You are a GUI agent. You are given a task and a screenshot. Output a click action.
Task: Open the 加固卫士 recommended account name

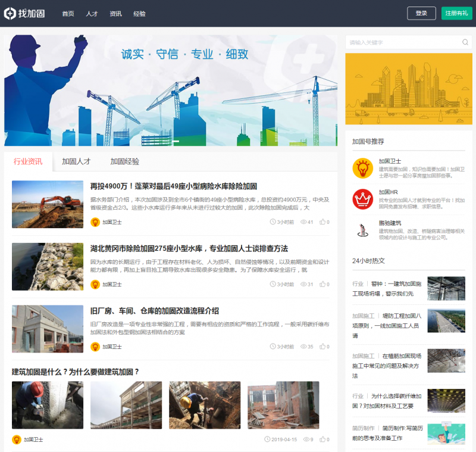[x=390, y=161]
